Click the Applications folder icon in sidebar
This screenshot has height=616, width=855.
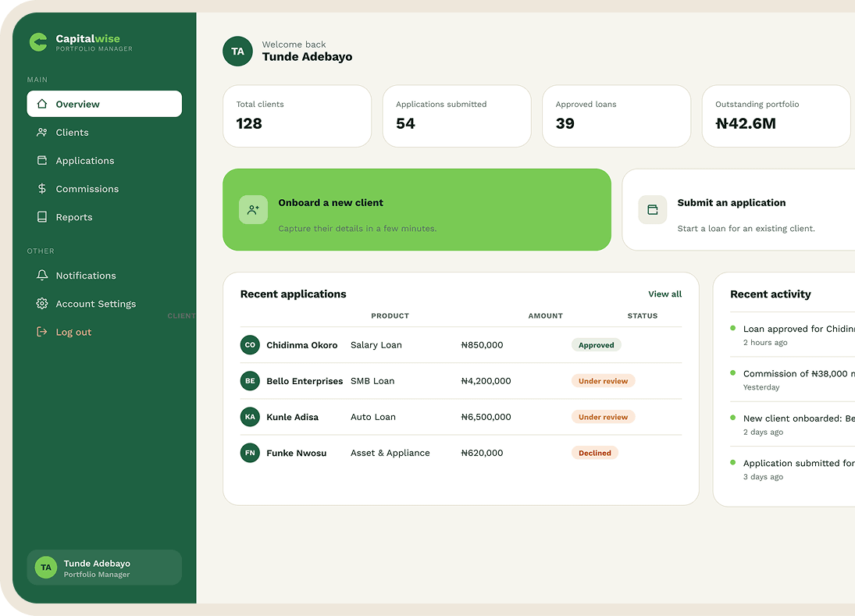click(x=42, y=160)
